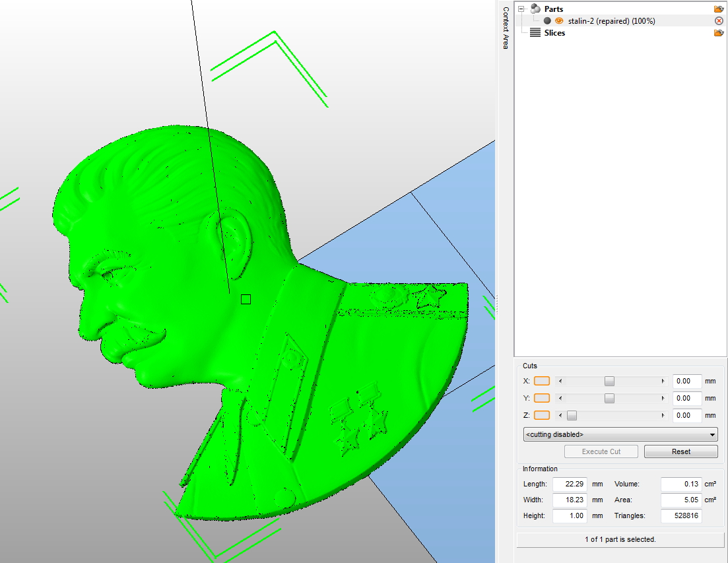
Task: Click the Z cut slider thumb
Action: click(572, 415)
